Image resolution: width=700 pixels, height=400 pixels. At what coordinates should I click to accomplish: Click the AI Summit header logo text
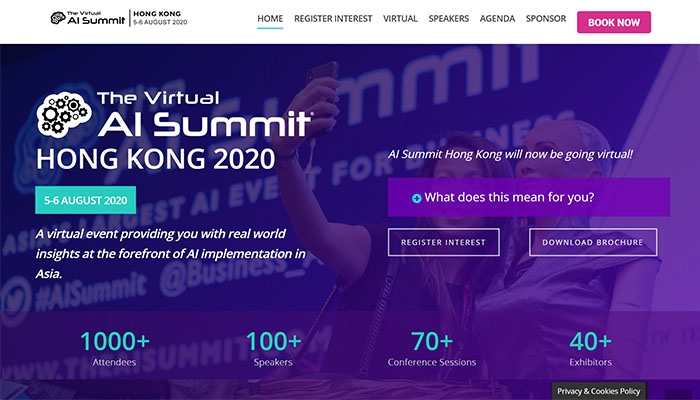click(x=96, y=18)
